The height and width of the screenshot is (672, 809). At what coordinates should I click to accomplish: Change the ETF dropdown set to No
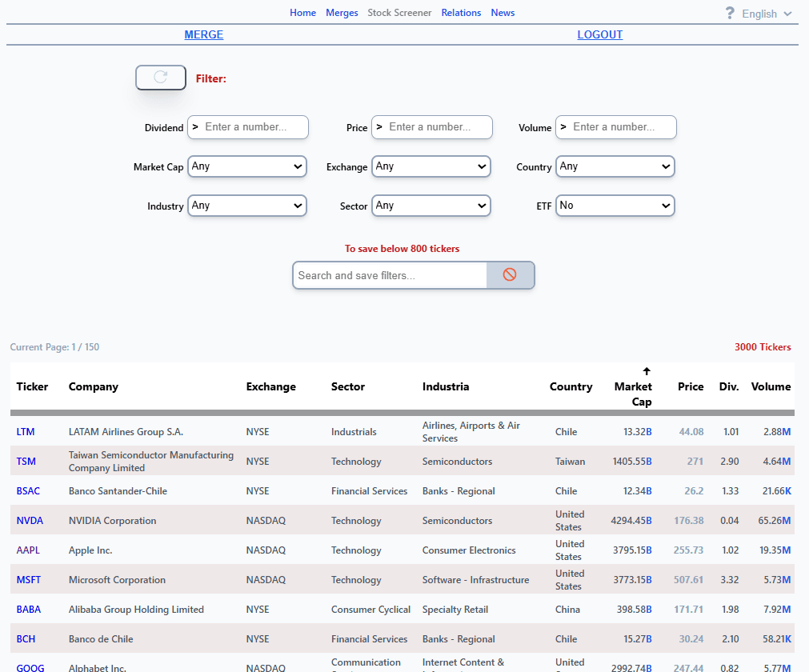(615, 206)
